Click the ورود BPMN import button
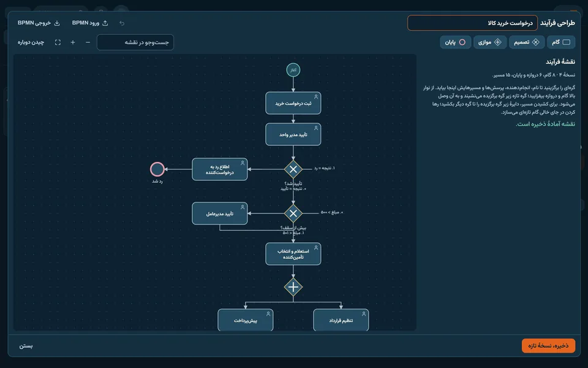588x368 pixels. click(x=90, y=23)
